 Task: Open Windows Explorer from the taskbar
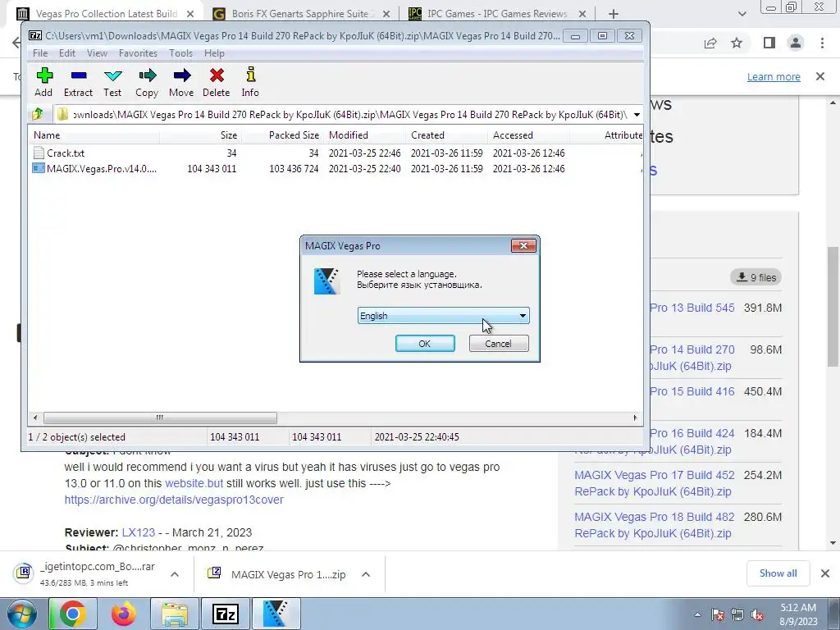[174, 614]
